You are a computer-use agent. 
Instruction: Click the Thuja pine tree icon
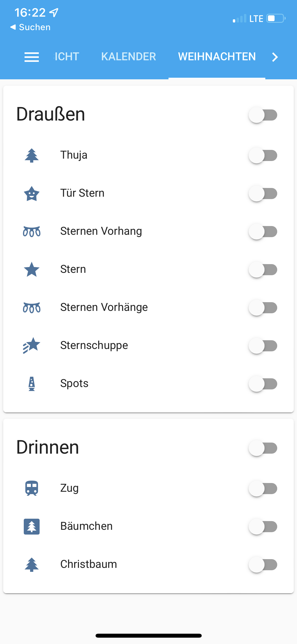(x=32, y=155)
